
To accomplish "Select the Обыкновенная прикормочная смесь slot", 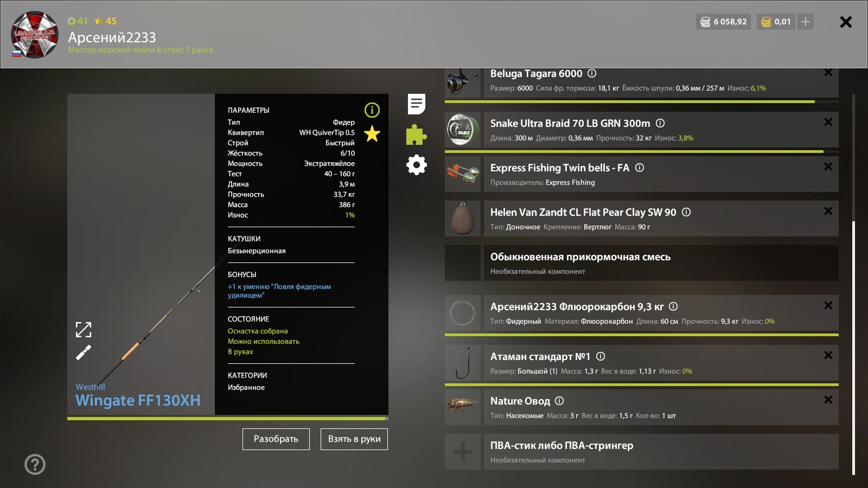I will pyautogui.click(x=661, y=263).
